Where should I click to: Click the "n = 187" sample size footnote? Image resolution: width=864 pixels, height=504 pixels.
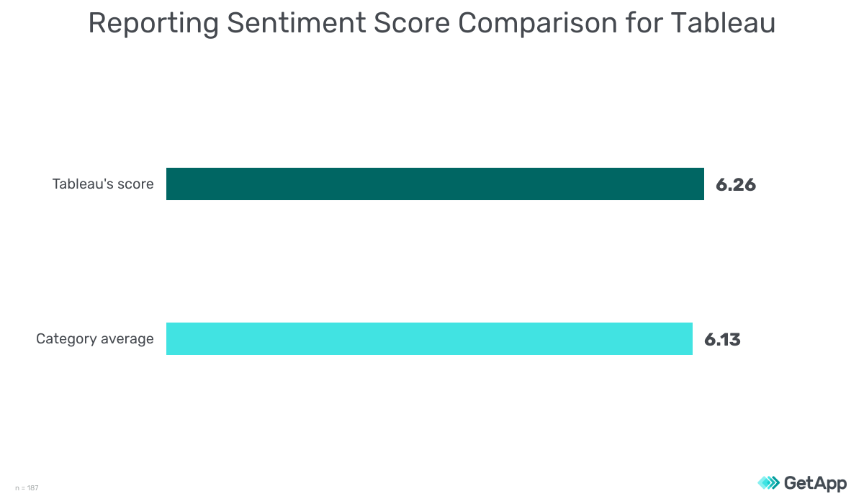(27, 488)
